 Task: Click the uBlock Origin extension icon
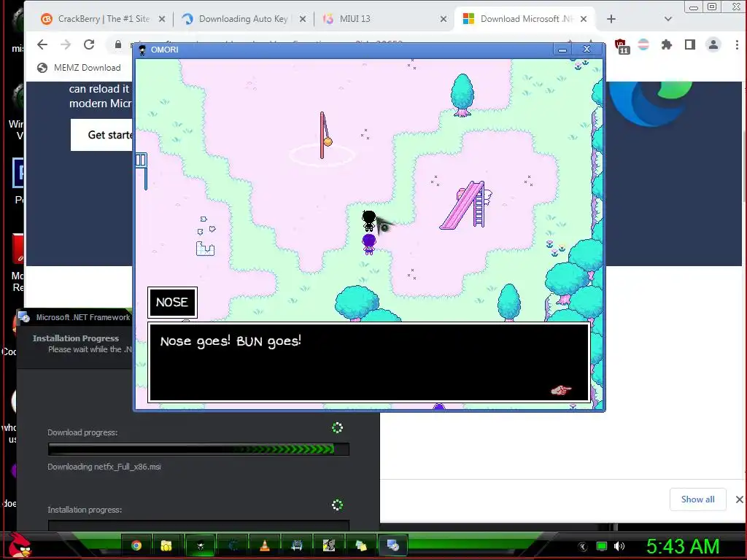pyautogui.click(x=622, y=46)
